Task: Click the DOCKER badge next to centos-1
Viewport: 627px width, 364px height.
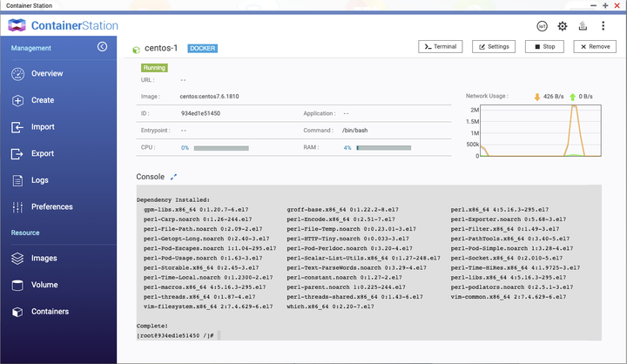Action: [x=203, y=49]
